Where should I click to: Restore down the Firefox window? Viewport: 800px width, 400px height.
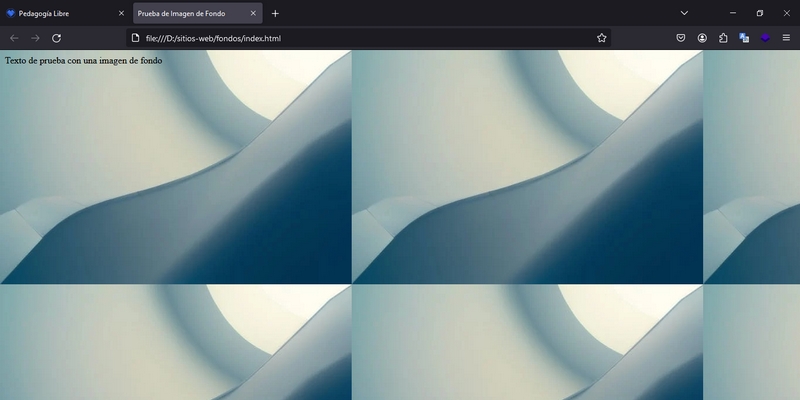760,13
